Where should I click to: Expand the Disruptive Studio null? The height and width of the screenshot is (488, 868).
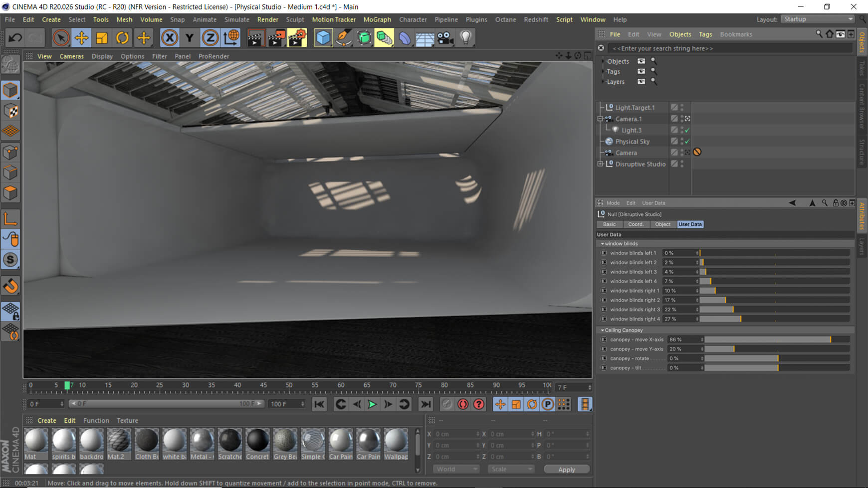600,164
